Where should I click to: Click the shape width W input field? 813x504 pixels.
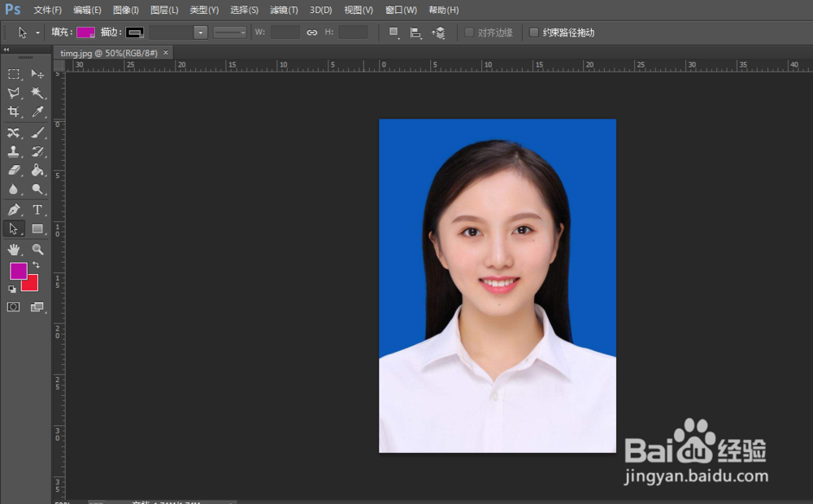click(285, 33)
